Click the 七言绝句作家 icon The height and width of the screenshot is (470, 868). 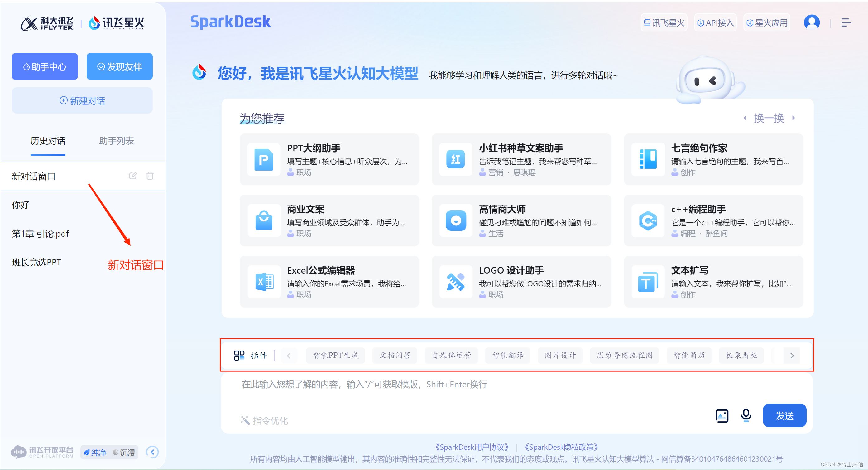coord(648,159)
